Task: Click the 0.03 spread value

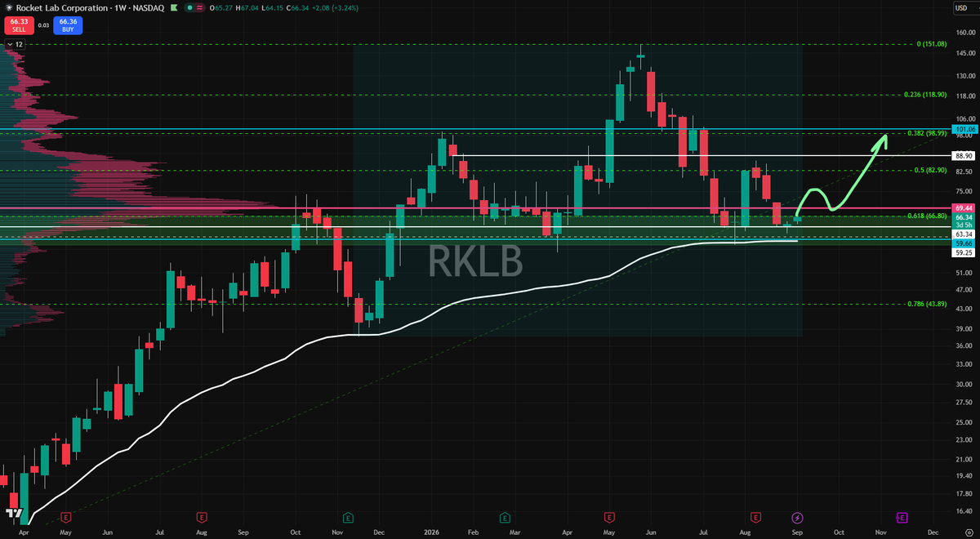Action: (x=42, y=26)
